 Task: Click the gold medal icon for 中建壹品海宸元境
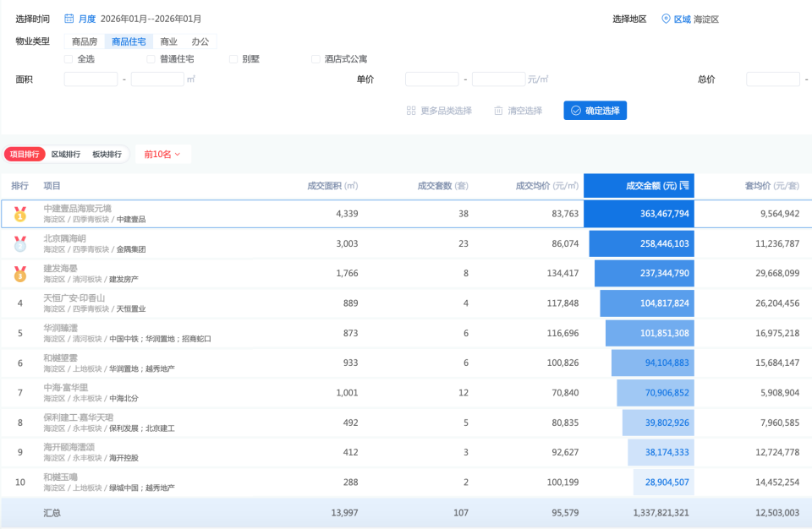coord(19,214)
